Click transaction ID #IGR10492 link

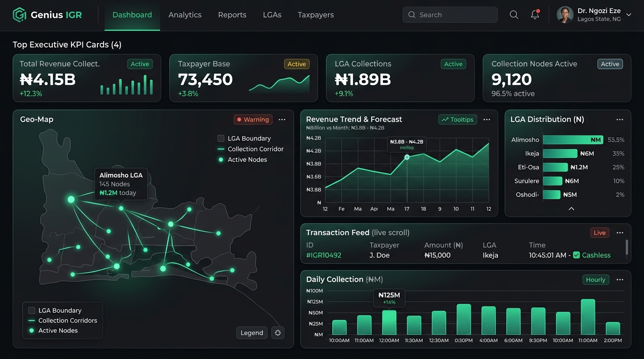[324, 255]
